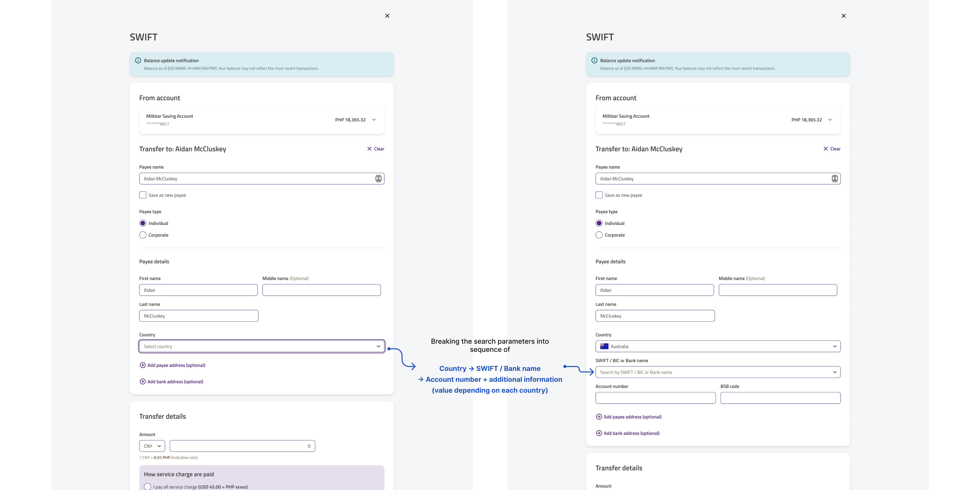
Task: Click plus icon for bank address in right form
Action: click(x=599, y=433)
